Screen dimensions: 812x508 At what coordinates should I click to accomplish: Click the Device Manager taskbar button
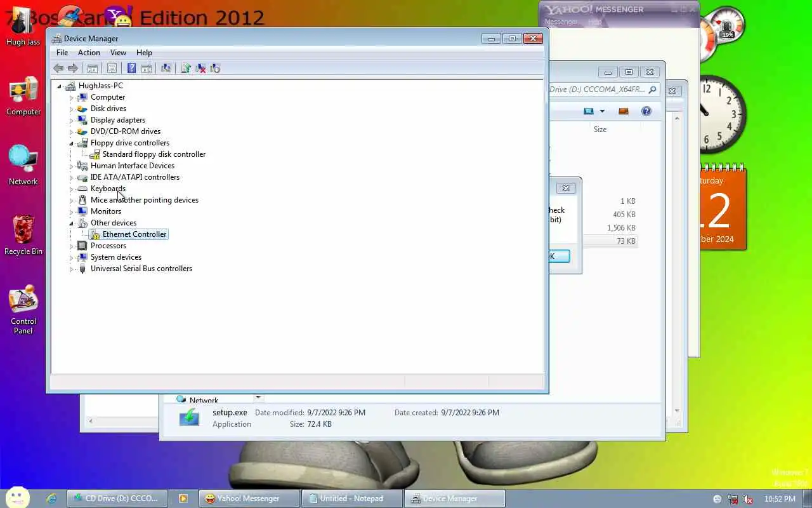454,498
